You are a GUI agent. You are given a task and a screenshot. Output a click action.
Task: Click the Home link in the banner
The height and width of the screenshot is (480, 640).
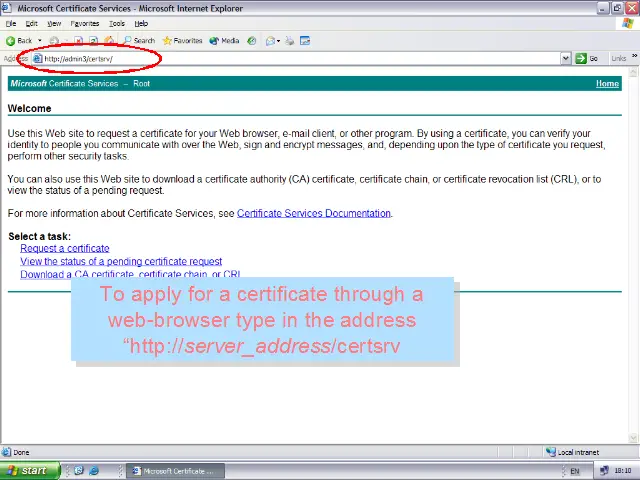coord(607,84)
